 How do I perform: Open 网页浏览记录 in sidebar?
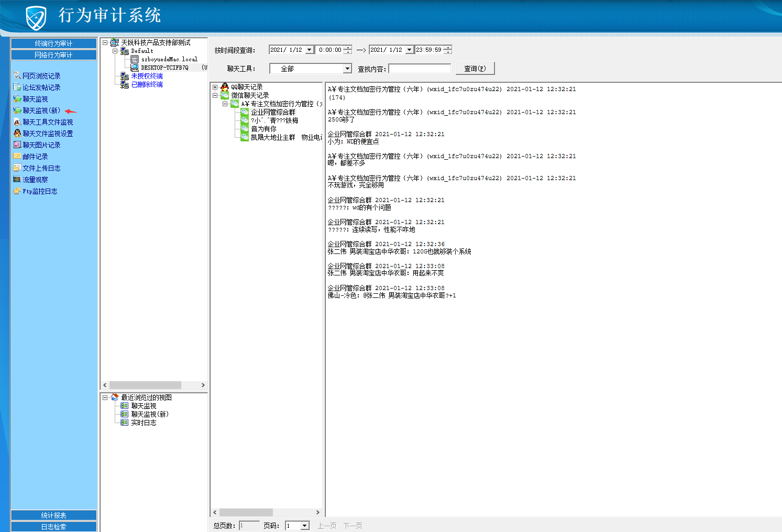[x=41, y=76]
